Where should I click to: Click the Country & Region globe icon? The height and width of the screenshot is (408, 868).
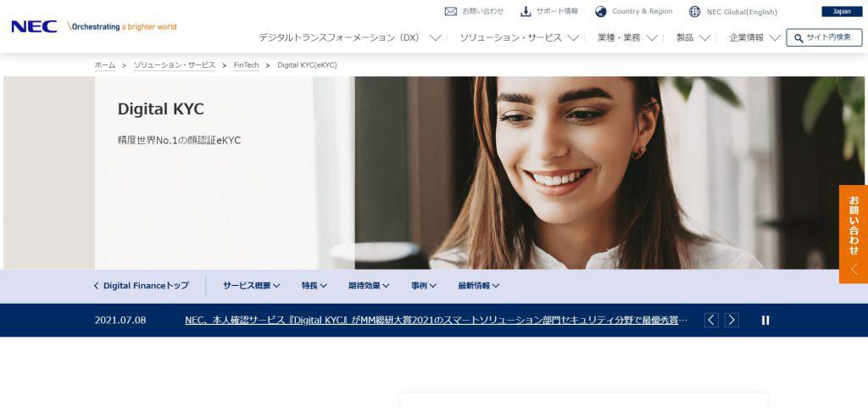click(x=601, y=12)
